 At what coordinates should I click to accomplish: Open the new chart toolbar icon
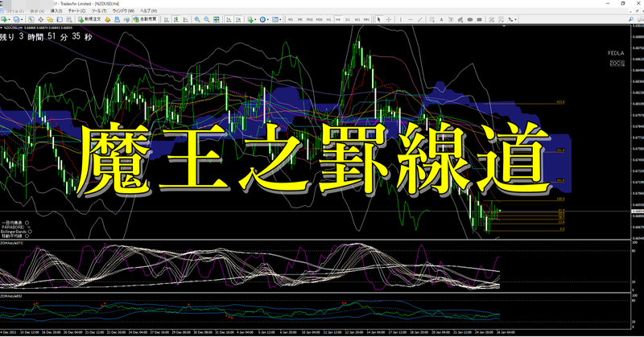point(4,19)
